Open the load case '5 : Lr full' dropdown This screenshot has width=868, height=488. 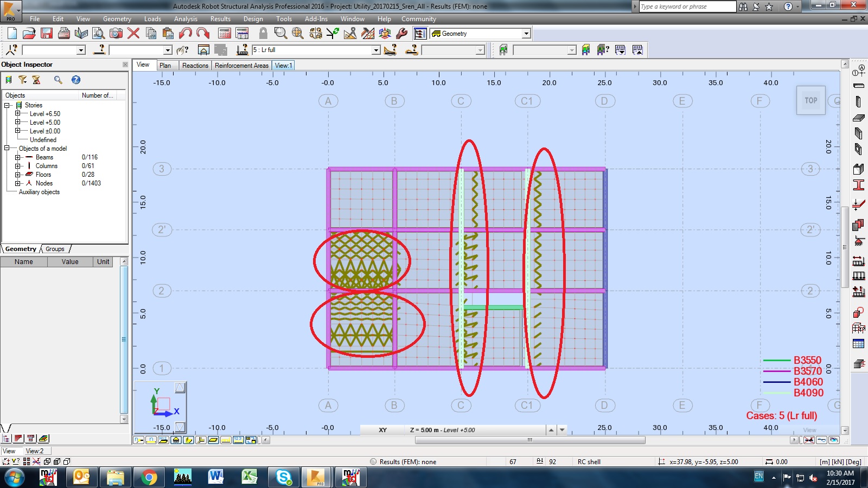pos(375,50)
